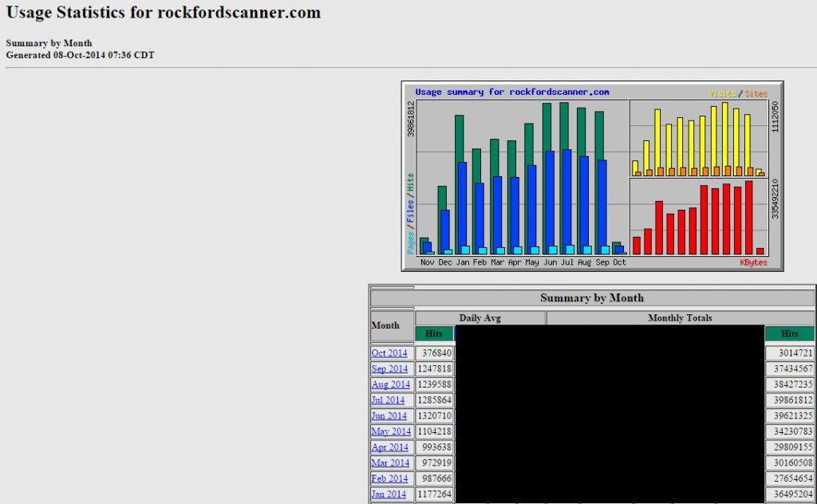Screen dimensions: 817x504
Task: Open the Sep 2014 month link
Action: coord(389,368)
